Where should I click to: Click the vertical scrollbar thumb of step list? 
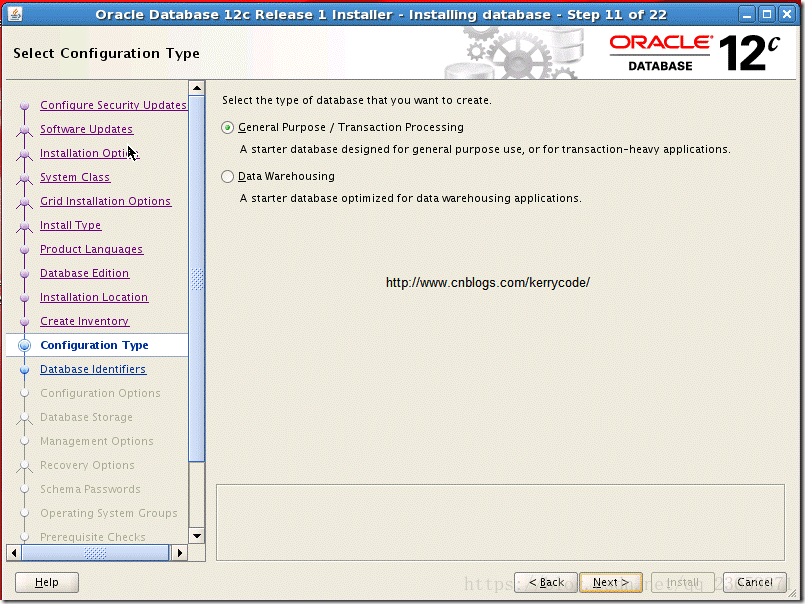[197, 278]
